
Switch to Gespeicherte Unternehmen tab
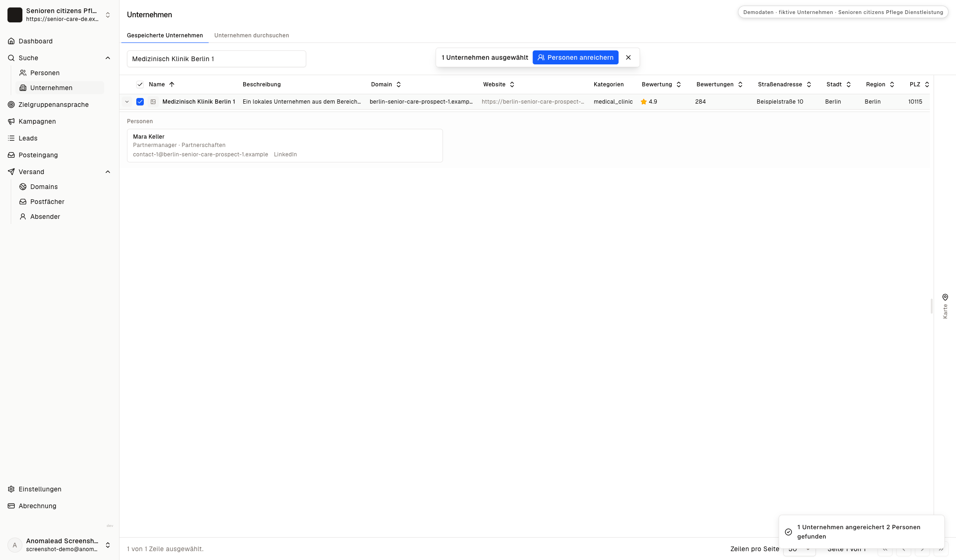pyautogui.click(x=165, y=35)
